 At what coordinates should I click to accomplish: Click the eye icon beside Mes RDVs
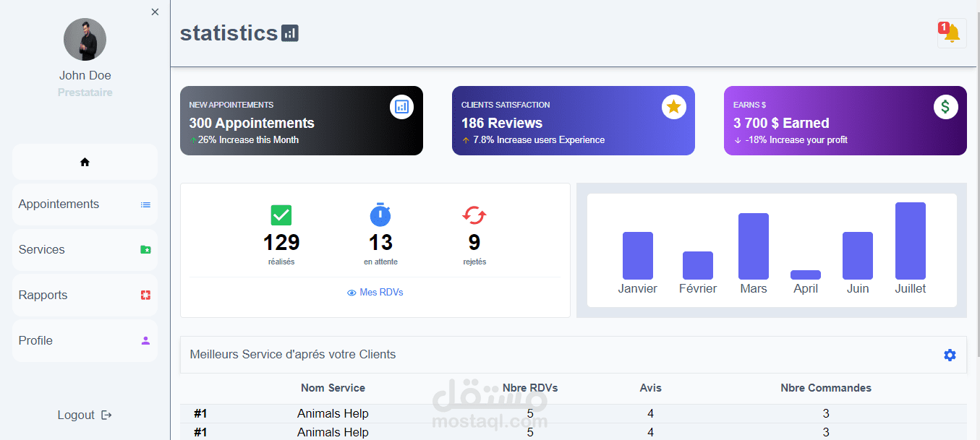click(x=352, y=293)
